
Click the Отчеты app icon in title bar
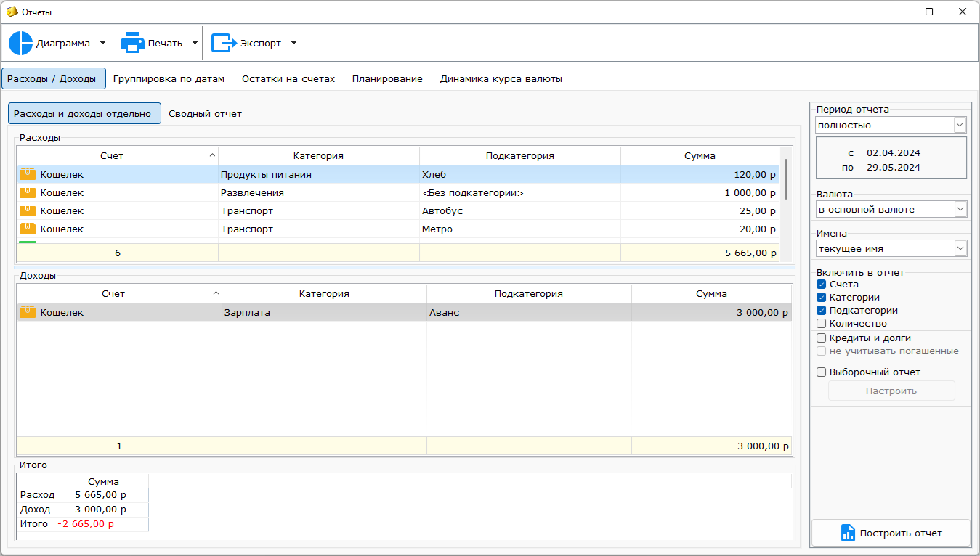tap(12, 12)
